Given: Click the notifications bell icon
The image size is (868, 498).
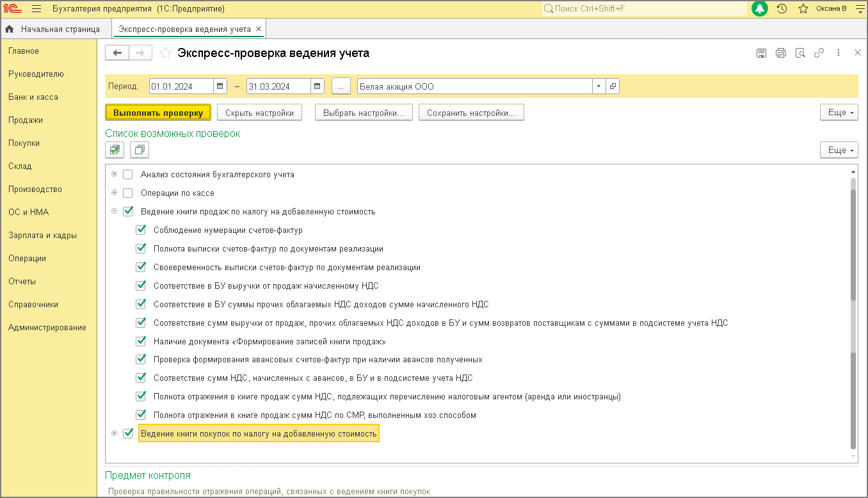Looking at the screenshot, I should [x=760, y=9].
